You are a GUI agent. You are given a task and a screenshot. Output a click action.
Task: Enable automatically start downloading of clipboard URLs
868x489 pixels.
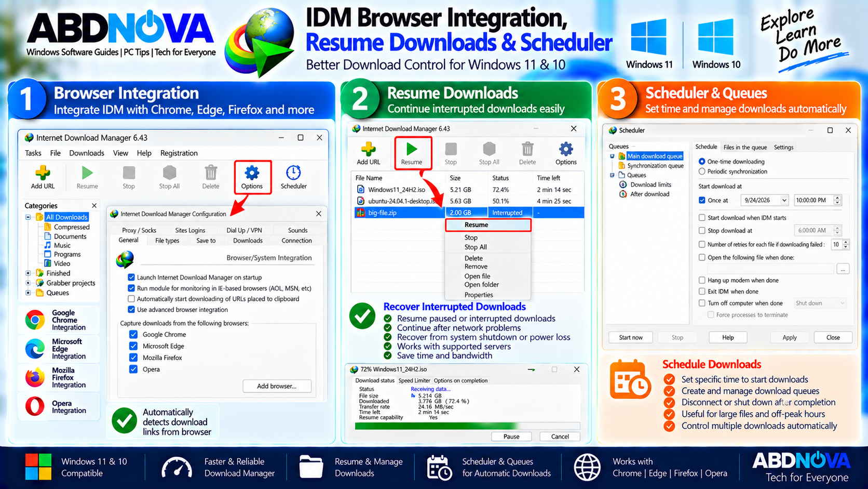tap(131, 299)
